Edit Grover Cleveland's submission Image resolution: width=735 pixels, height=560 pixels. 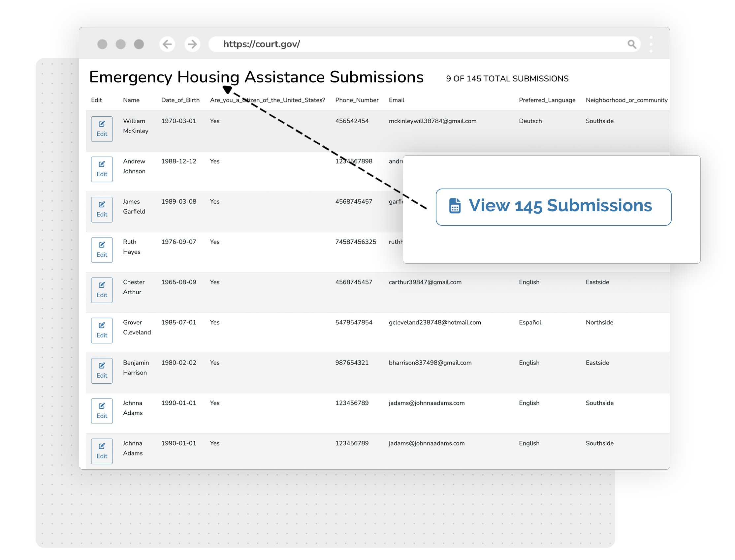click(102, 331)
